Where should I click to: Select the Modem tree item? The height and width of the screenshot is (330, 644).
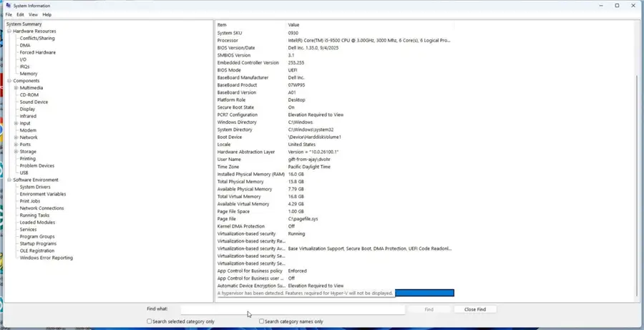(28, 130)
